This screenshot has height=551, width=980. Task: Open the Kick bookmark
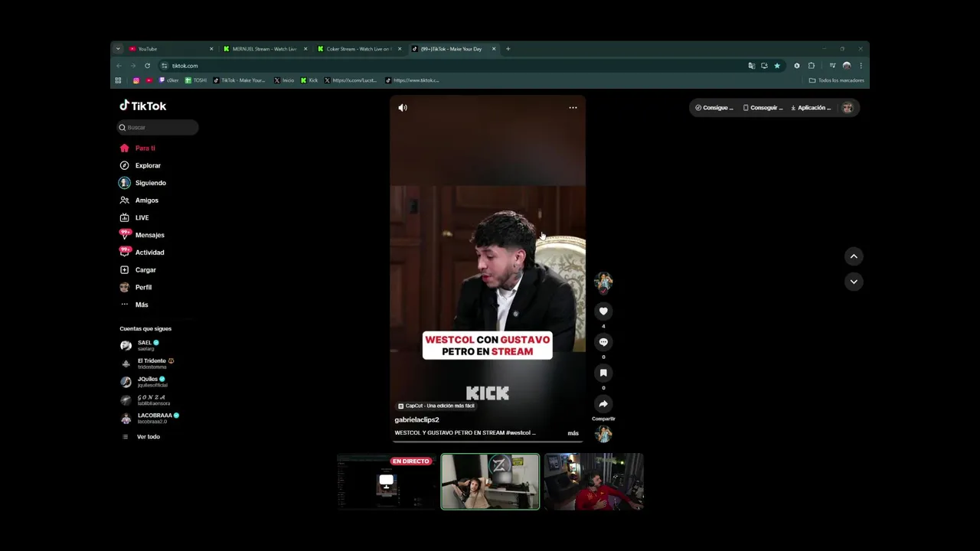coord(309,80)
